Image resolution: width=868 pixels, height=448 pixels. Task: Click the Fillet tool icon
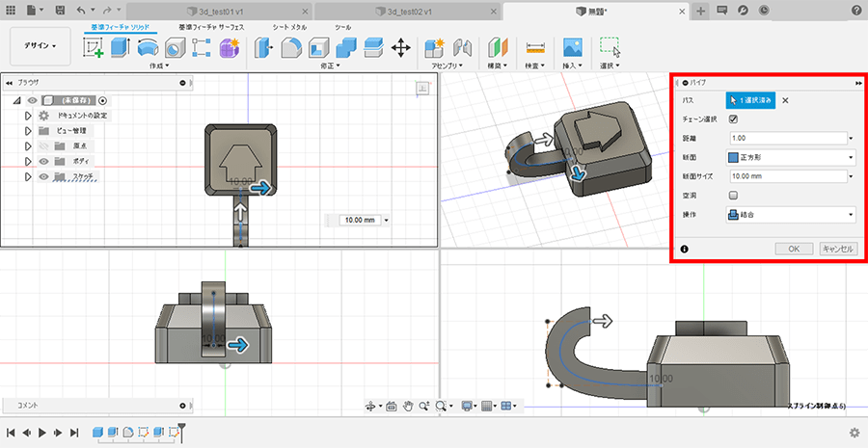(292, 47)
